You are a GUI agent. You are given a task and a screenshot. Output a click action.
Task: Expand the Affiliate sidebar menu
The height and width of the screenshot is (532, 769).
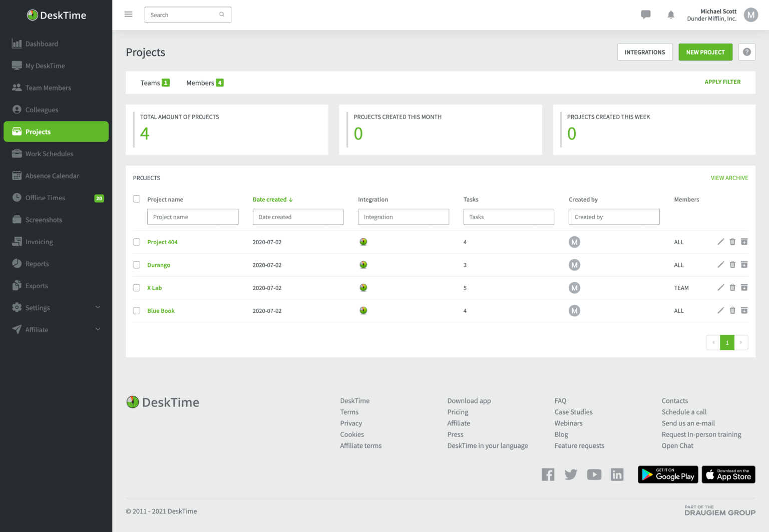[36, 329]
